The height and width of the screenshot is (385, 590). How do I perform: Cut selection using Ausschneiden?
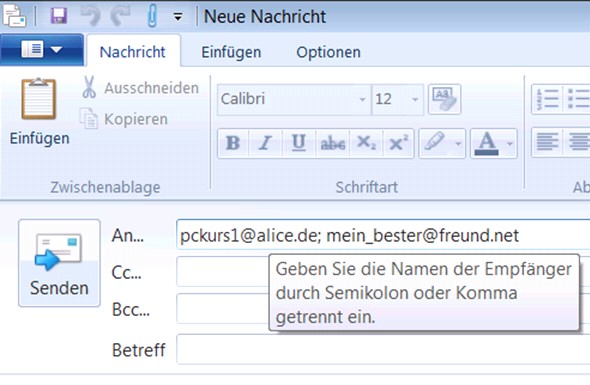[140, 88]
